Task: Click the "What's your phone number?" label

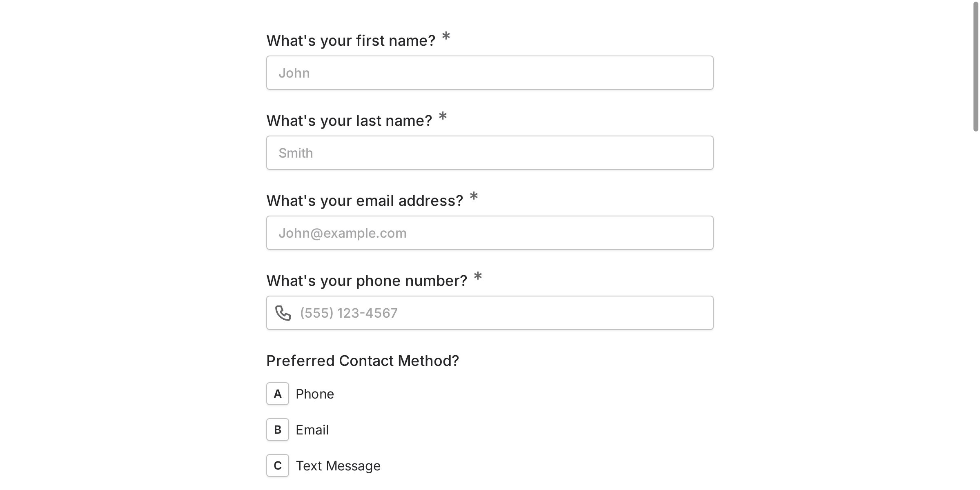Action: tap(367, 281)
